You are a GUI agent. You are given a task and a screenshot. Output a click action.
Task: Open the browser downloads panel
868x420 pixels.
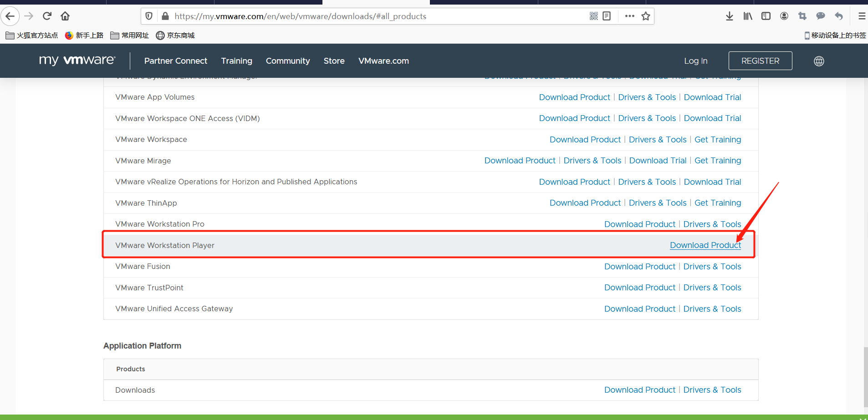coord(730,16)
